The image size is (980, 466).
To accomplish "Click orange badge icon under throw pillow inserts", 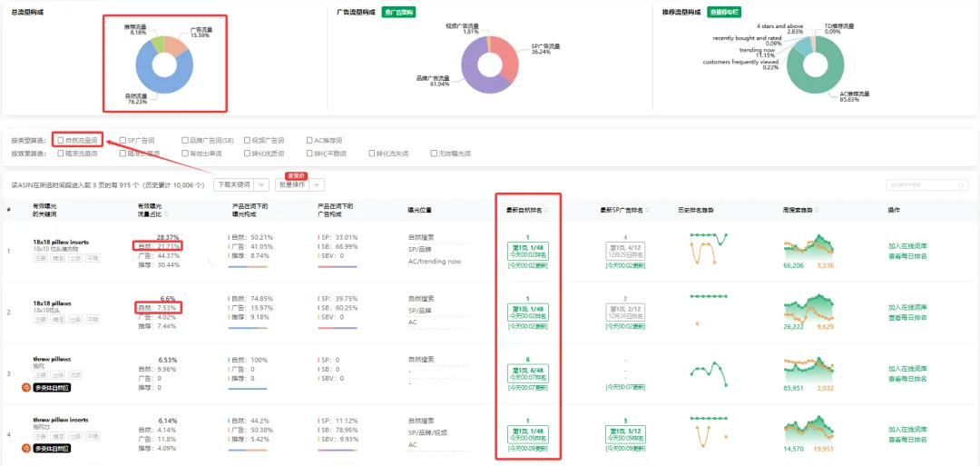I will point(26,449).
